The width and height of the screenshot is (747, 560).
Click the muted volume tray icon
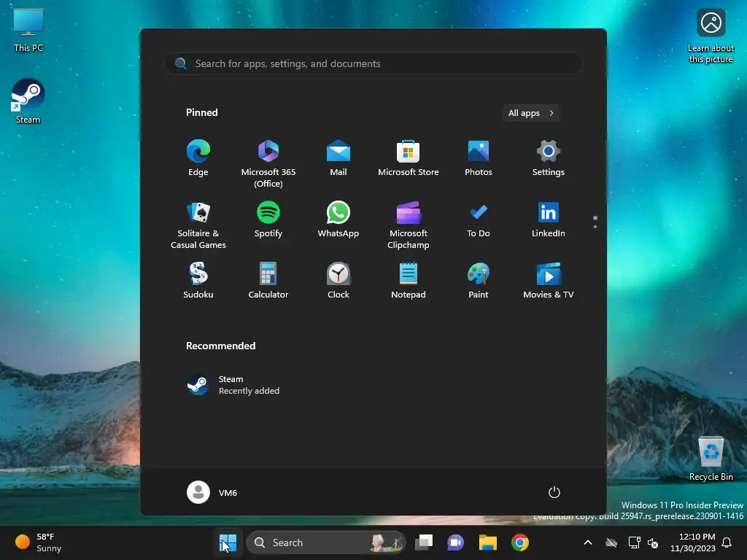pos(653,542)
